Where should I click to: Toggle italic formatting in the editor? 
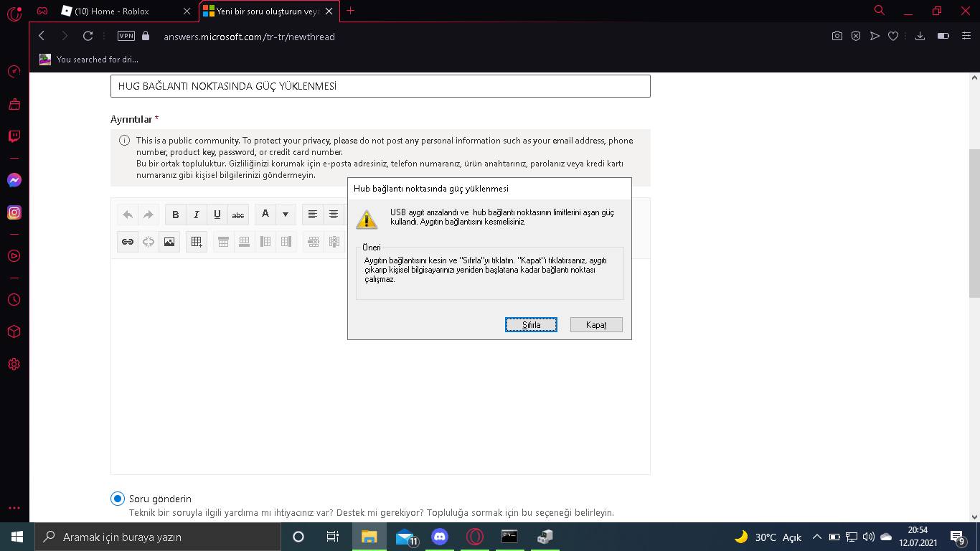pyautogui.click(x=197, y=215)
